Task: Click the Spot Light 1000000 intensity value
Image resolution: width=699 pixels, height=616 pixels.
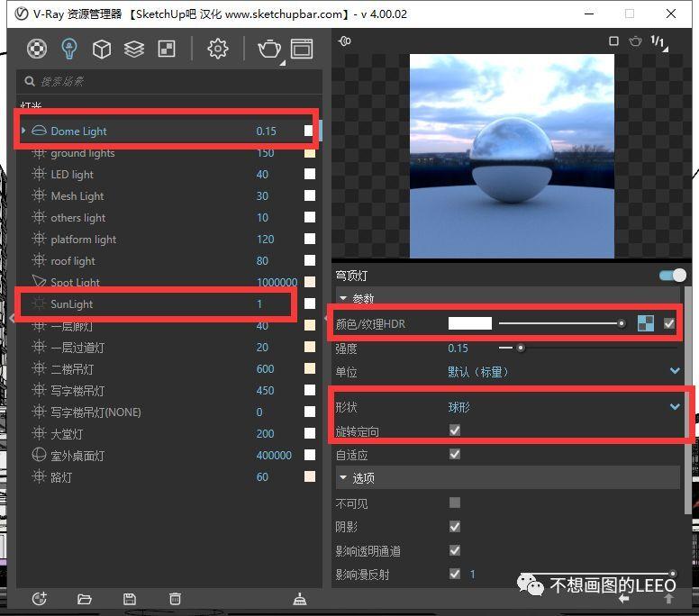Action: coord(277,282)
